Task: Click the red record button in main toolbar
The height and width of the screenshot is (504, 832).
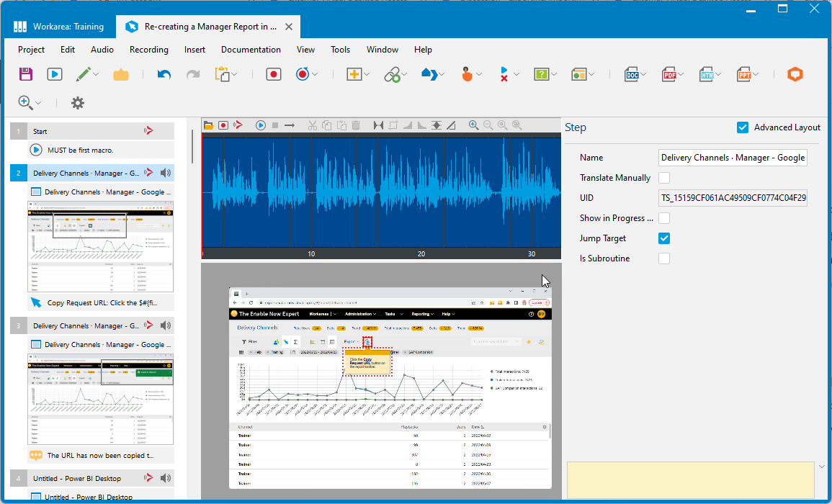Action: click(273, 74)
